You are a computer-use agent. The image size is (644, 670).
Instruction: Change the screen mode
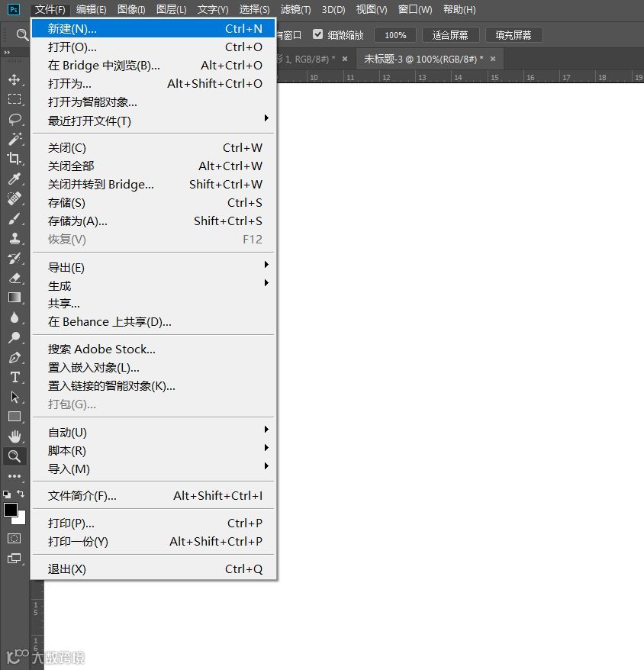point(14,559)
